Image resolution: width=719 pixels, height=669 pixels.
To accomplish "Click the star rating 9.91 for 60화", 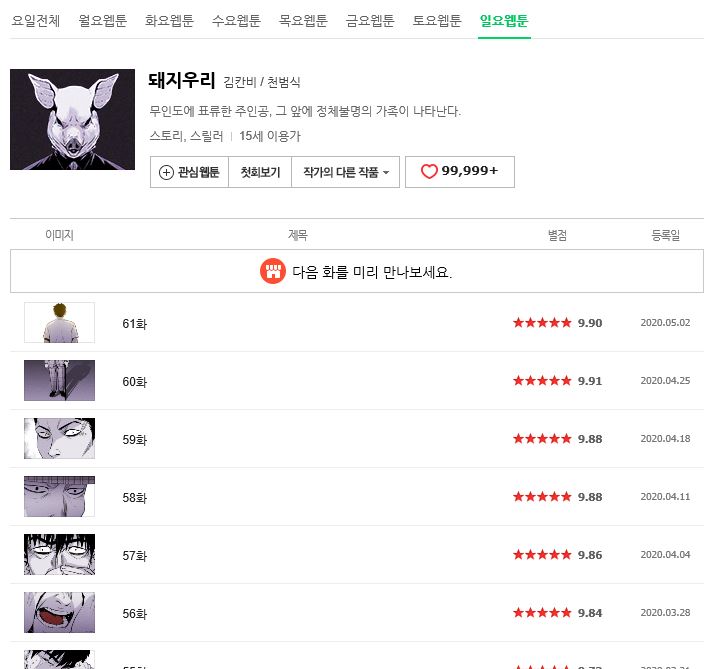I will [x=558, y=381].
